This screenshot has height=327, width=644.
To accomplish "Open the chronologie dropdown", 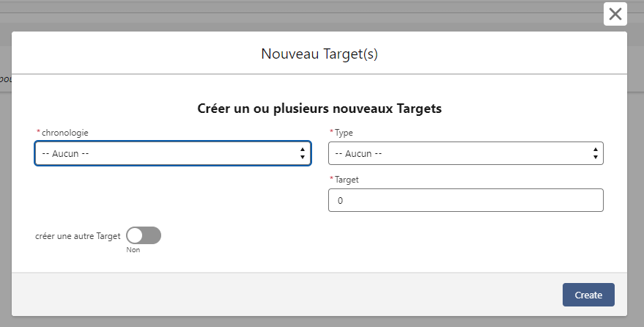I will 173,153.
